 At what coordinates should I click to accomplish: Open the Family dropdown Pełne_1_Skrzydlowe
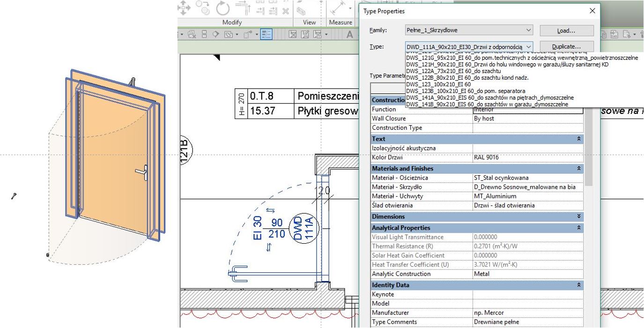[x=469, y=30]
